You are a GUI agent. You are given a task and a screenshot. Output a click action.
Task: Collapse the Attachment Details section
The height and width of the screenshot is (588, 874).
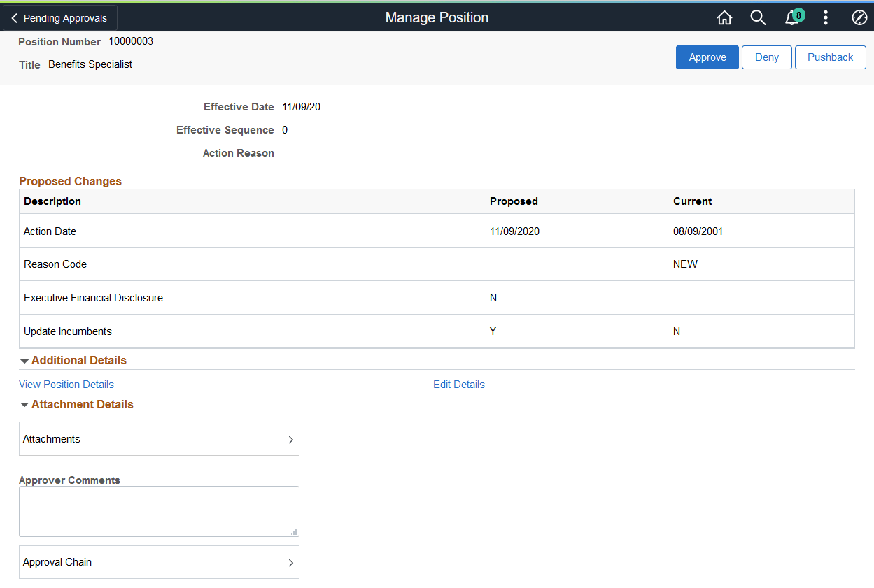click(24, 404)
